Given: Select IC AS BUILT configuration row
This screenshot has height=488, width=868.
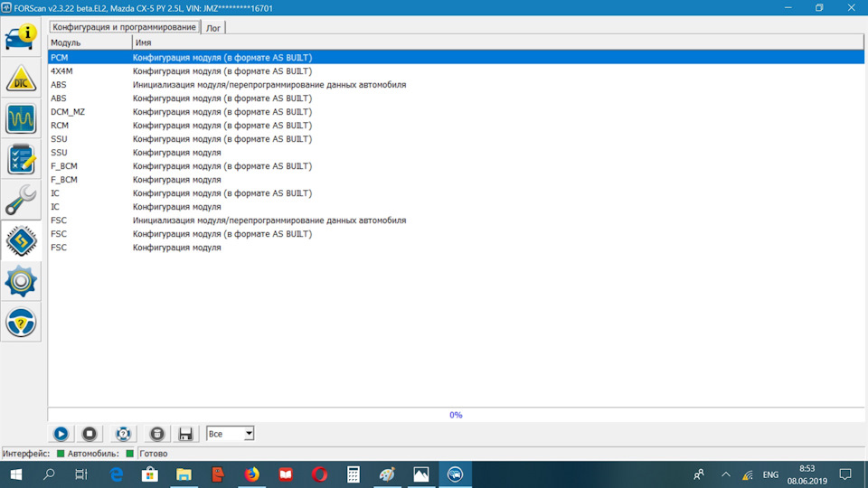Looking at the screenshot, I should [456, 193].
